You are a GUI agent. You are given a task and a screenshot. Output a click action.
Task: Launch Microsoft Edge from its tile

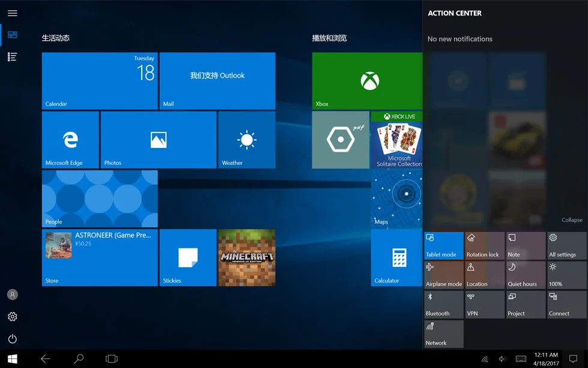point(70,140)
